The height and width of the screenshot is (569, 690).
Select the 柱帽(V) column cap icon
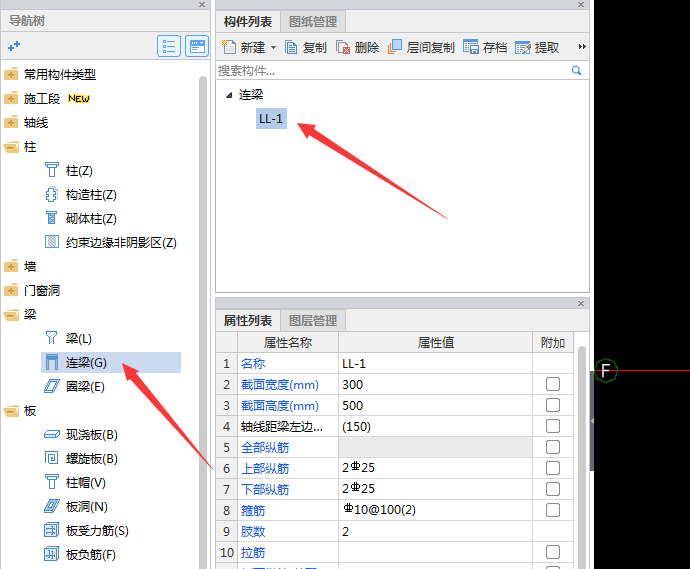point(51,482)
